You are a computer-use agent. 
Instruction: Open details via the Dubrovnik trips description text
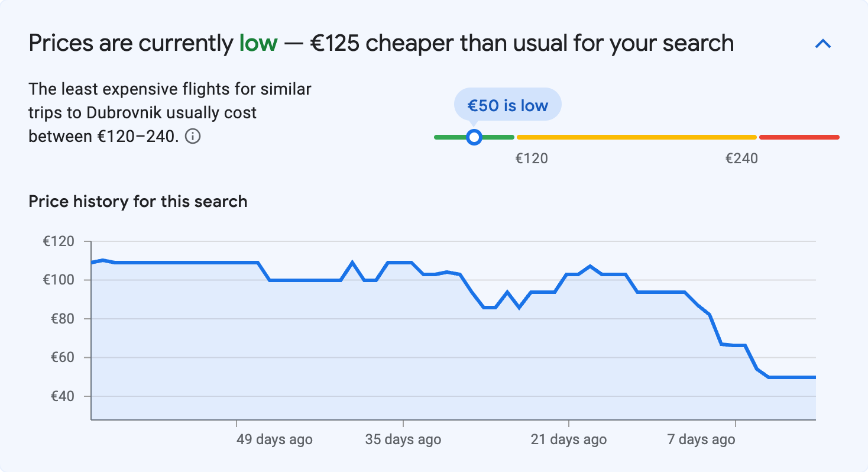(x=169, y=112)
